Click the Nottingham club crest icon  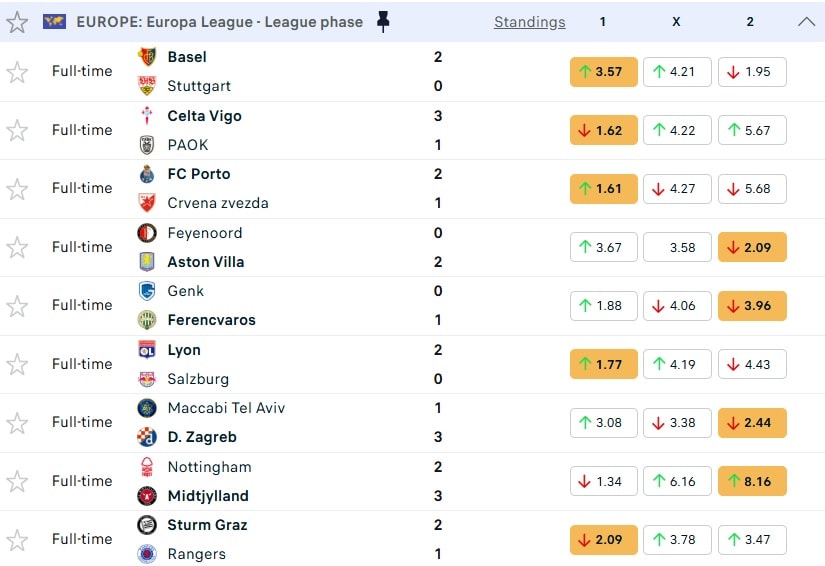click(x=147, y=467)
